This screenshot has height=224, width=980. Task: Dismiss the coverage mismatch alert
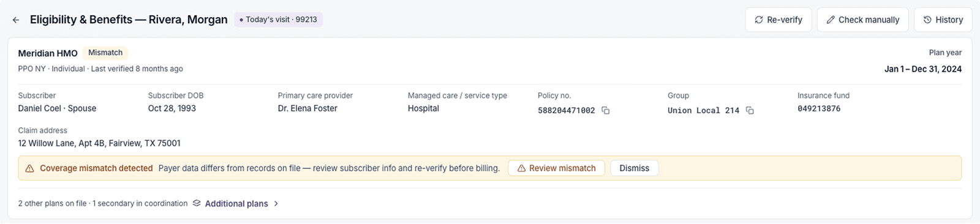(x=634, y=168)
